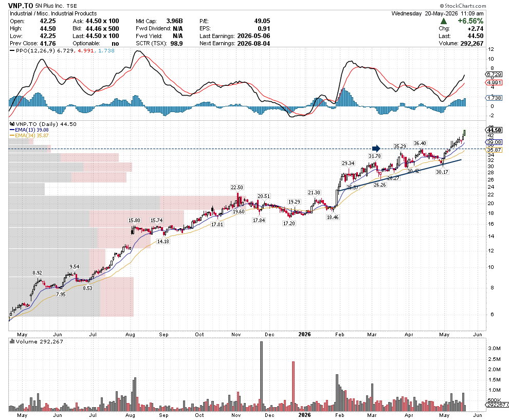Click Last Earnings date 2026-05-06
This screenshot has width=509, height=420.
tap(253, 36)
